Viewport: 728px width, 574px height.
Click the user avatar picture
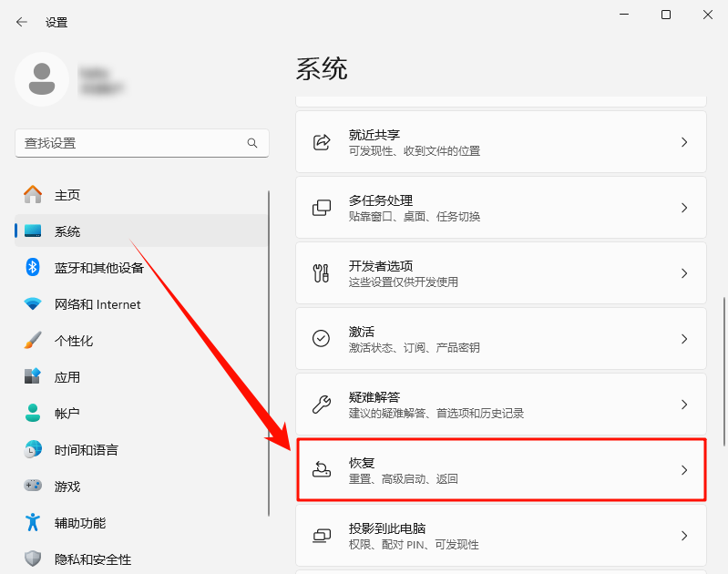(42, 79)
